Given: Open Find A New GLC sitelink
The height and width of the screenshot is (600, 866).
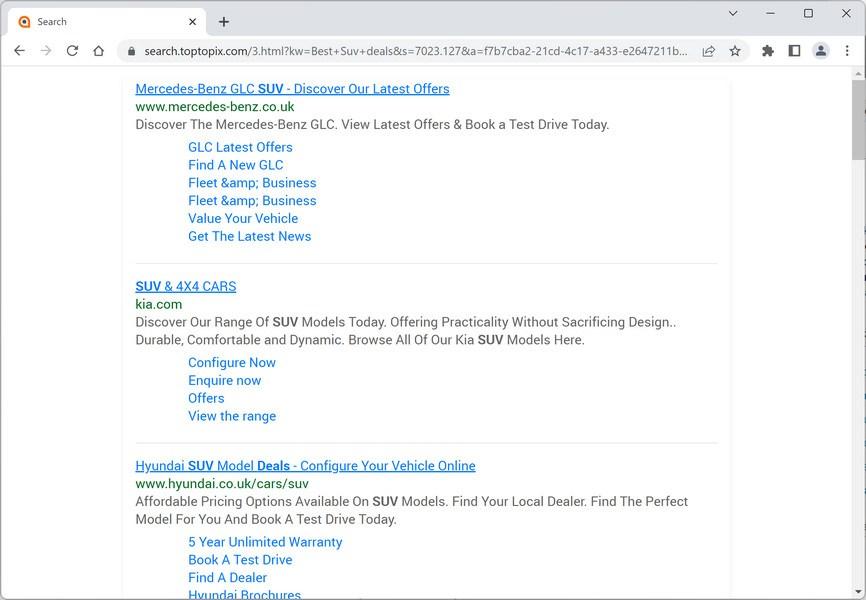Looking at the screenshot, I should (x=235, y=165).
